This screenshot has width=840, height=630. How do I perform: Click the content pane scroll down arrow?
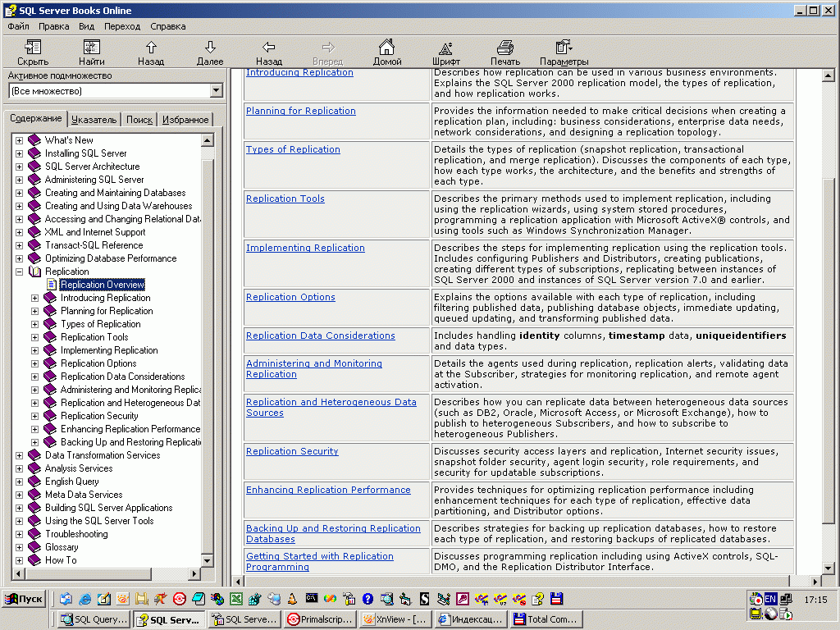click(829, 569)
